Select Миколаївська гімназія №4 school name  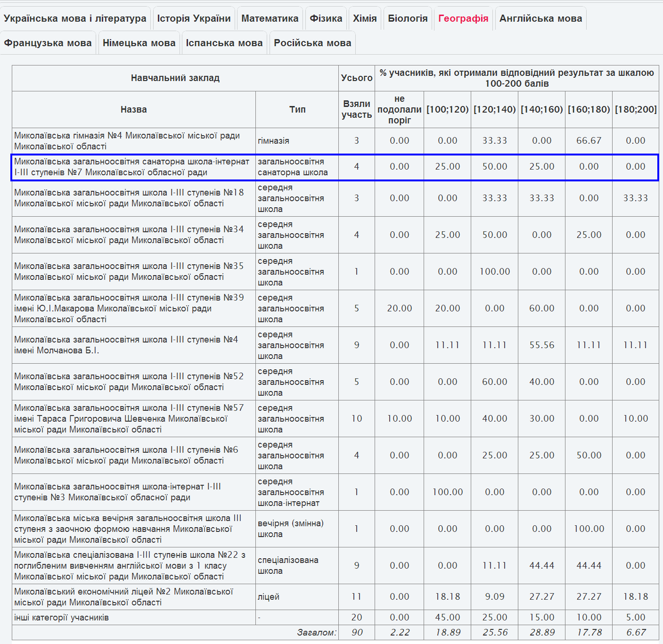(x=127, y=141)
